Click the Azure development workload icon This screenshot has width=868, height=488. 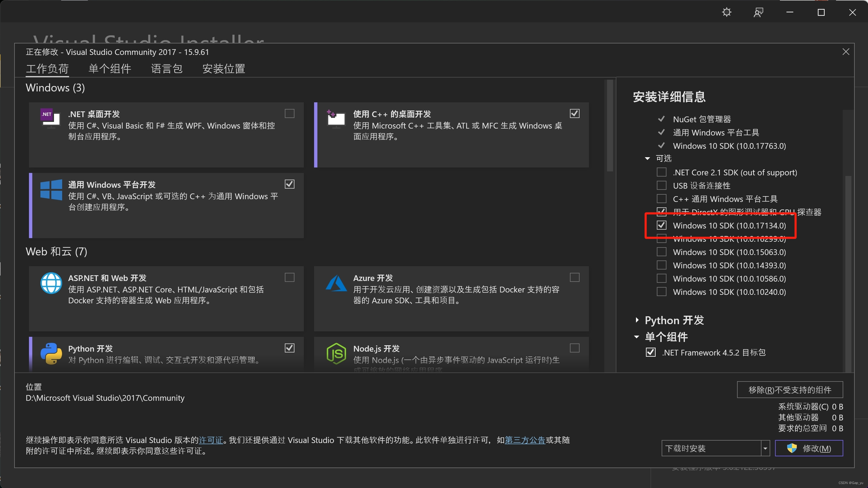pyautogui.click(x=336, y=283)
